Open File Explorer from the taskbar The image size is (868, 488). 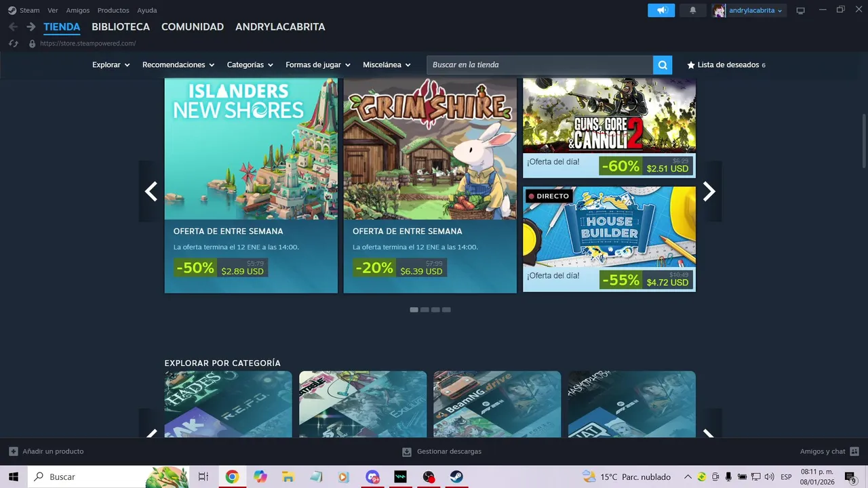288,476
